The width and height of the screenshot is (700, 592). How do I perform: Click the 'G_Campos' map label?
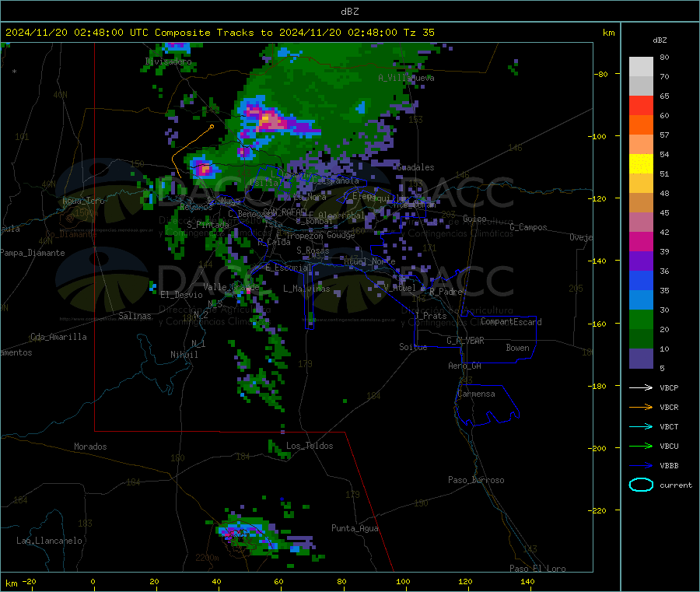point(528,227)
